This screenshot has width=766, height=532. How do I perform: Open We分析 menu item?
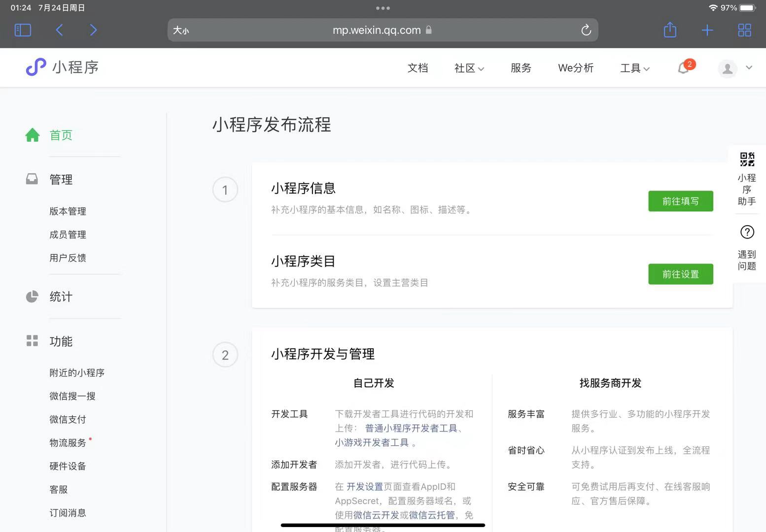point(576,68)
